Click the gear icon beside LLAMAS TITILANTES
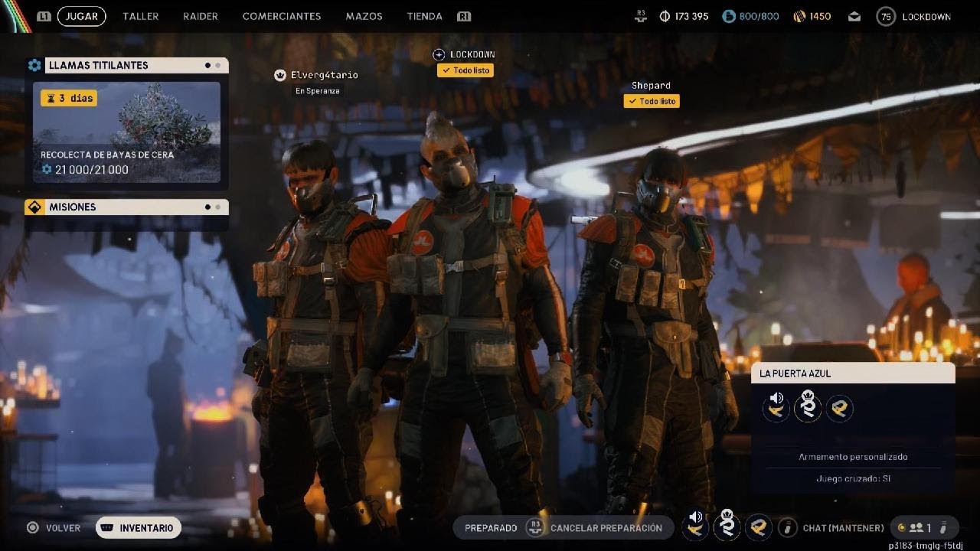The image size is (980, 551). click(34, 66)
